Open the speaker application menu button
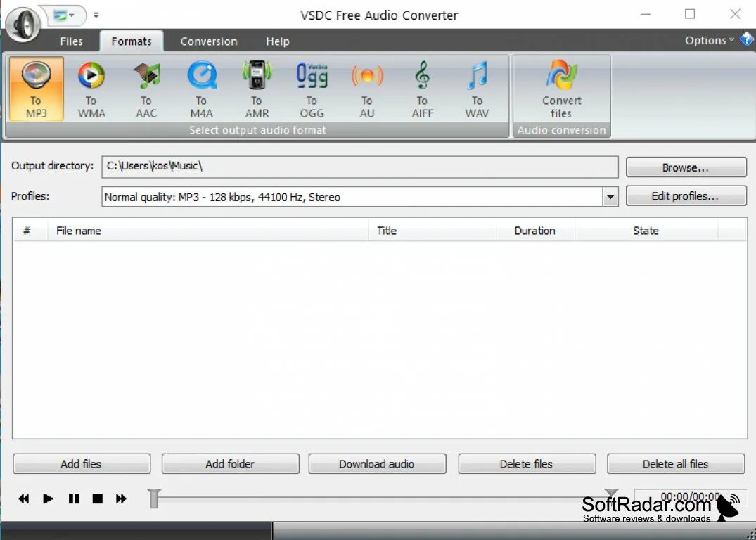Screen dimensions: 756x540 pyautogui.click(x=23, y=24)
